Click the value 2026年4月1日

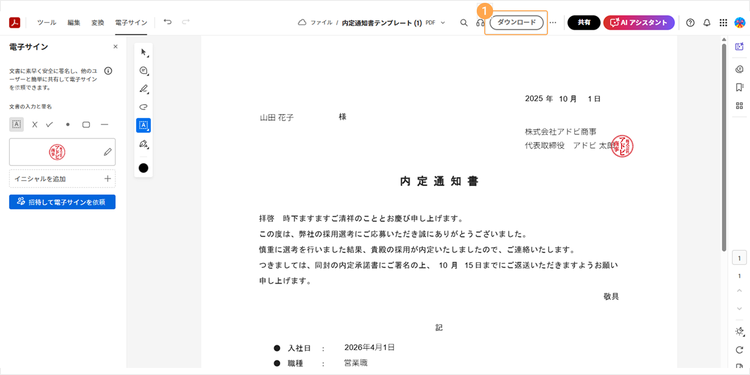pos(369,347)
